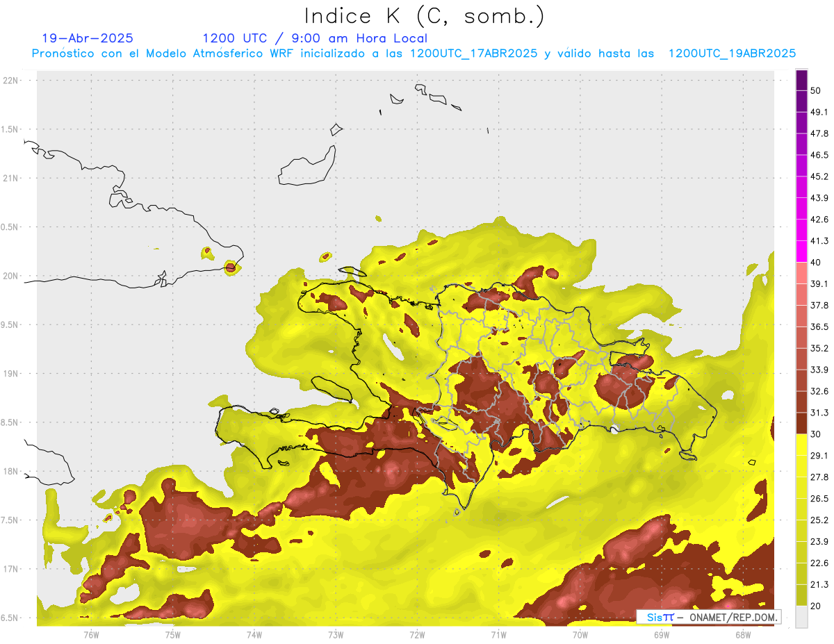
Task: Click the colorbar value '49.1'
Action: click(819, 112)
